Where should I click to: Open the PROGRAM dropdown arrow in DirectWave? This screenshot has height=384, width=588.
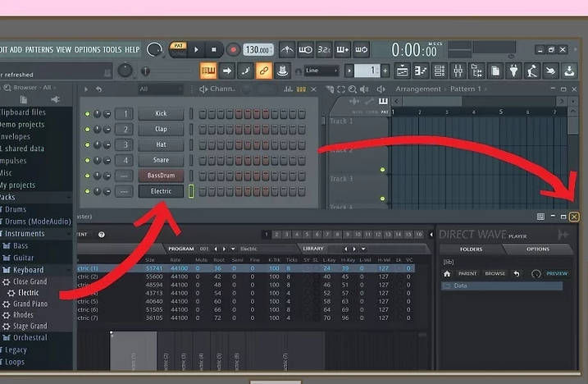pyautogui.click(x=233, y=249)
